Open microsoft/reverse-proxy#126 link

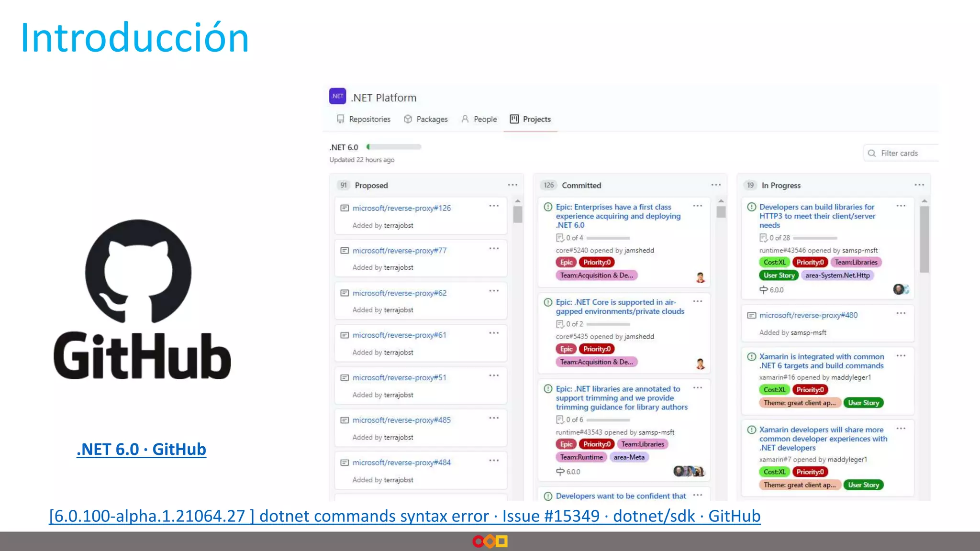tap(401, 208)
